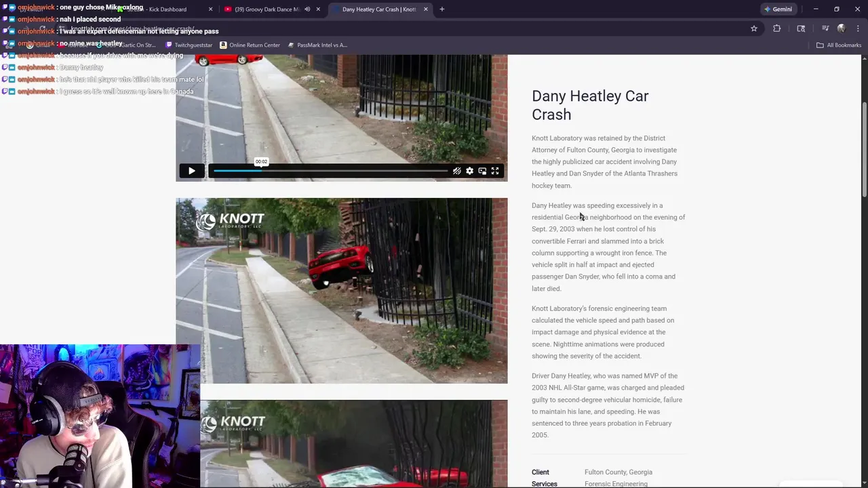
Task: Click the streamer webcam overlay
Action: click(x=100, y=416)
